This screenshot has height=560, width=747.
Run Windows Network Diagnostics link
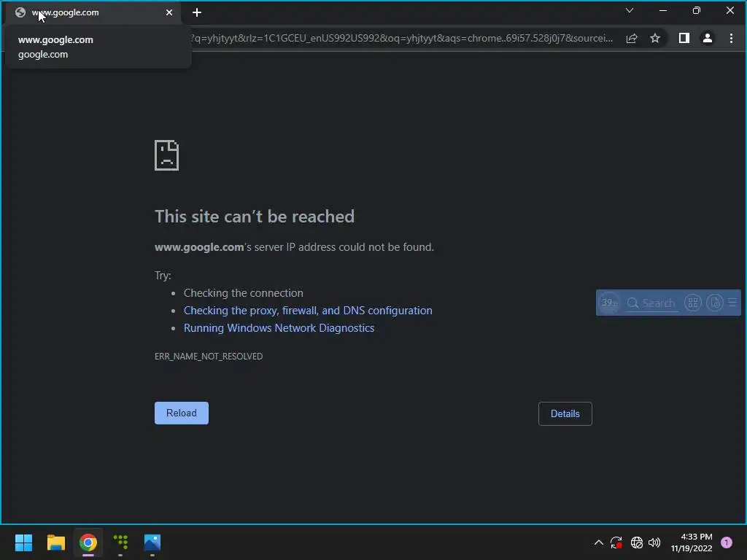click(x=279, y=328)
